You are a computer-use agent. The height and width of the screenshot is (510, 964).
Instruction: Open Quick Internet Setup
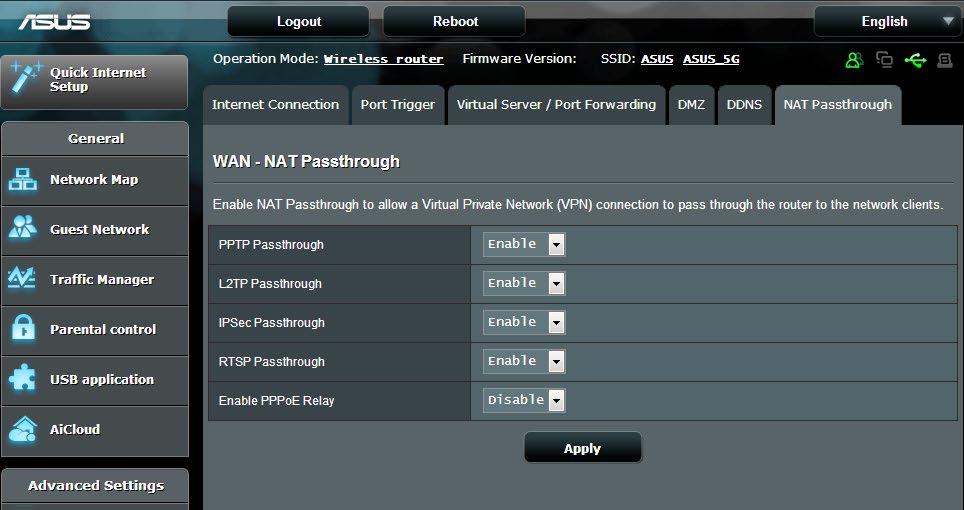[x=95, y=82]
